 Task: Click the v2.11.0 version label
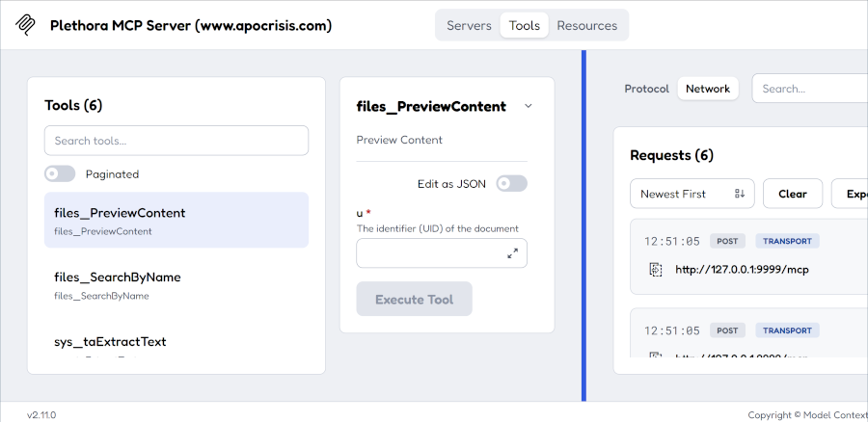point(41,415)
